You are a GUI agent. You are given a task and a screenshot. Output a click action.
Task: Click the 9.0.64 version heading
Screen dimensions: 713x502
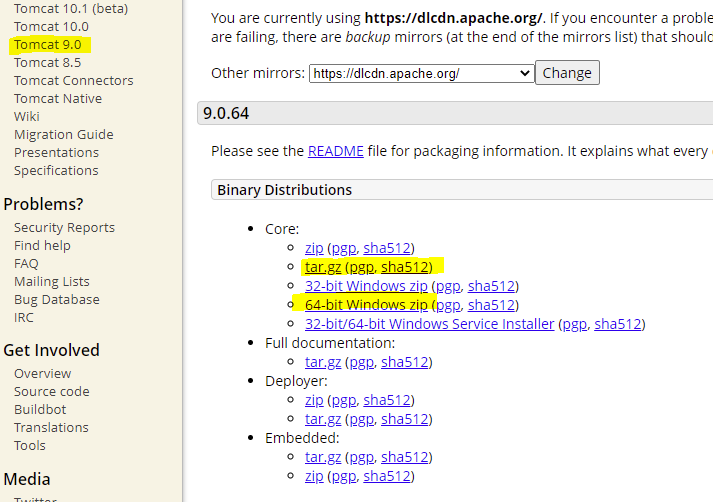pyautogui.click(x=226, y=113)
